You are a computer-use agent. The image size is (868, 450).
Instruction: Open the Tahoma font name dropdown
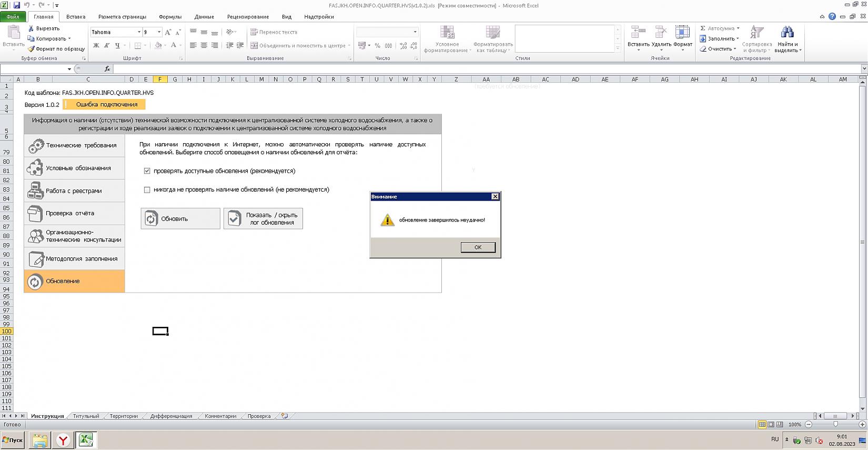tap(139, 32)
